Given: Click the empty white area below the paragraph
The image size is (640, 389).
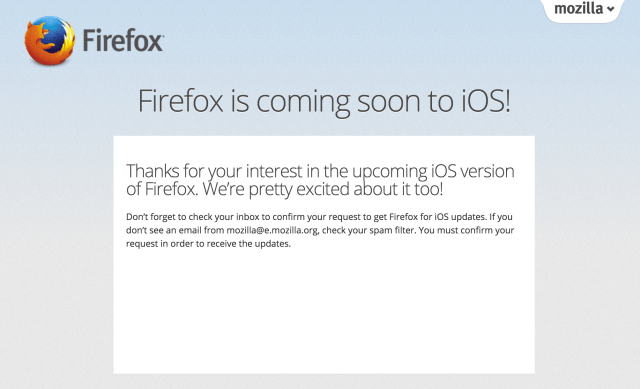Looking at the screenshot, I should pos(324,310).
